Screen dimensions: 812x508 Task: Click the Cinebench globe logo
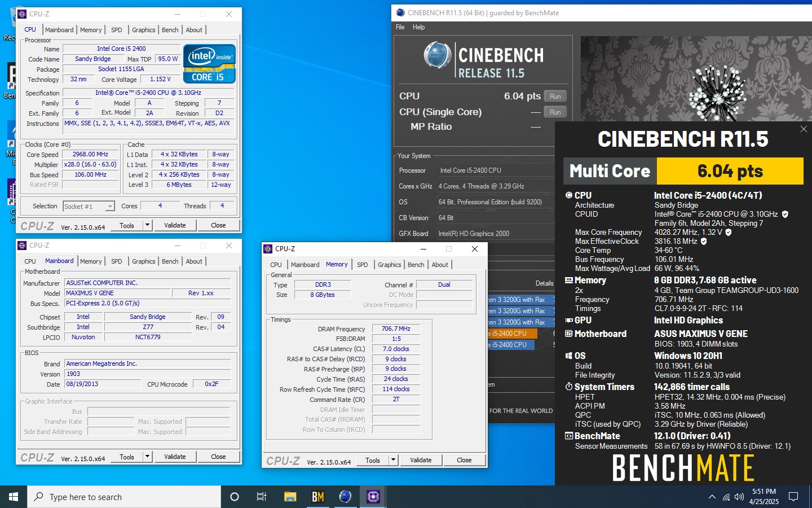[438, 56]
